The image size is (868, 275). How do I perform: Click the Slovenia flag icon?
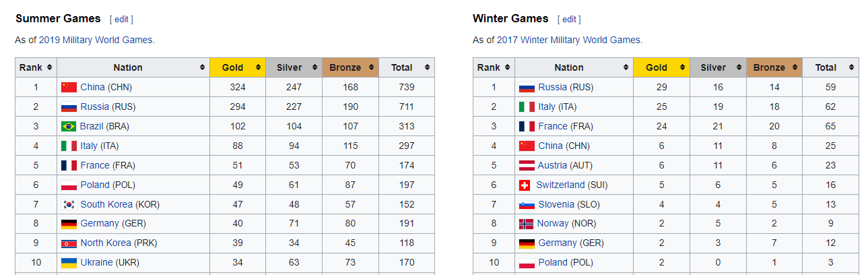click(x=526, y=204)
